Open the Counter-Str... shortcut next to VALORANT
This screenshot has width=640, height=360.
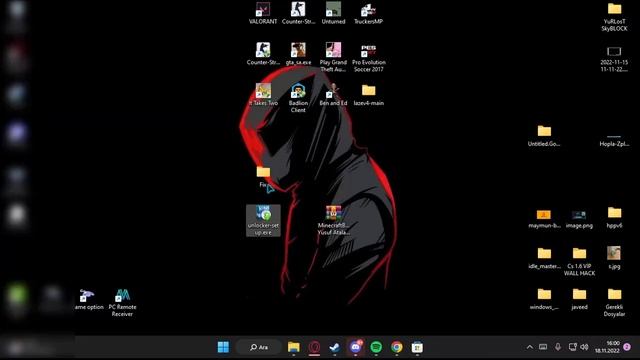pos(298,13)
